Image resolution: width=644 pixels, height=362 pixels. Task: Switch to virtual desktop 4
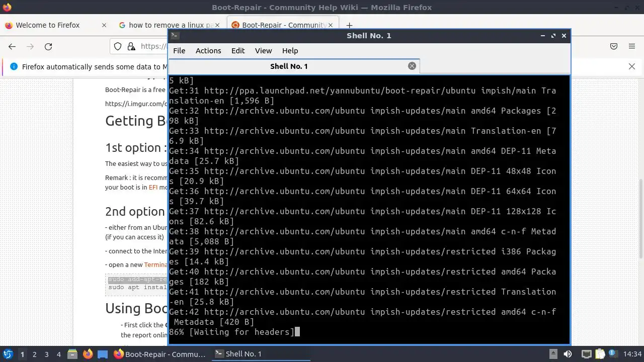[58, 354]
